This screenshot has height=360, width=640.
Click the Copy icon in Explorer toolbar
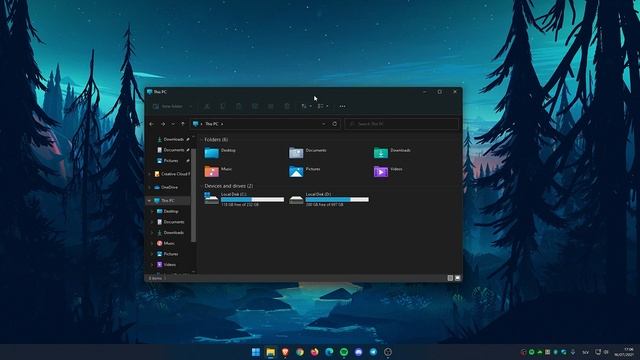pyautogui.click(x=223, y=107)
